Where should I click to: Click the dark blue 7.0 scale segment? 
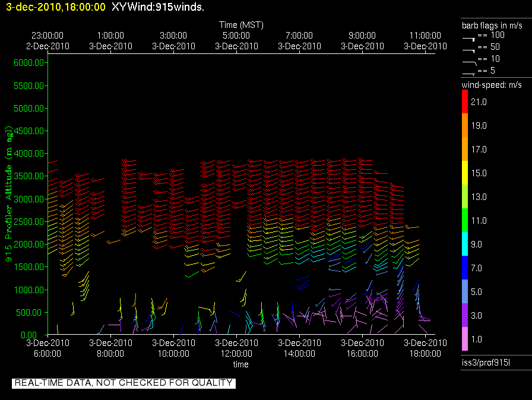point(465,268)
